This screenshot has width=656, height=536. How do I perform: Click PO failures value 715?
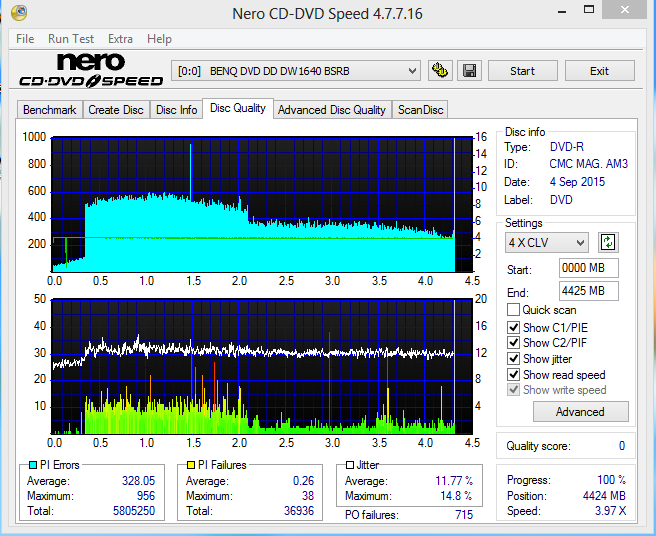[x=464, y=515]
